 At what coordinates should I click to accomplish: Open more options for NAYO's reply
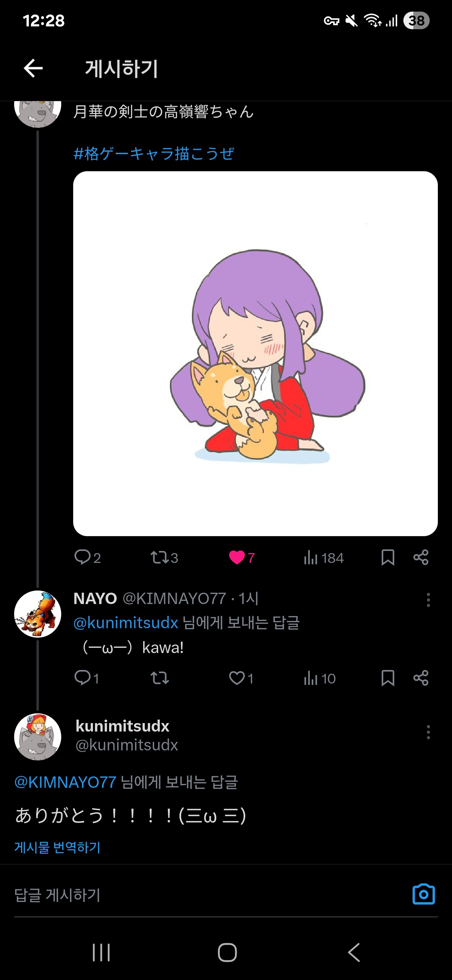coord(428,600)
